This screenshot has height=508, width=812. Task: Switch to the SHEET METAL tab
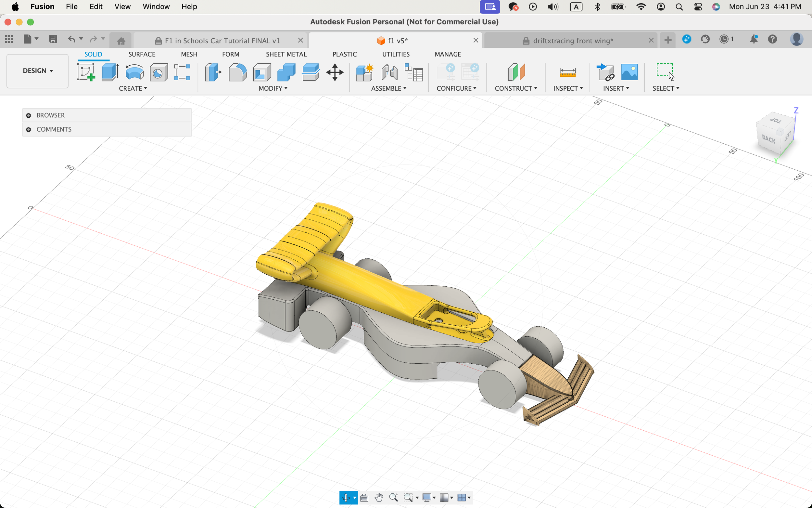pyautogui.click(x=286, y=54)
